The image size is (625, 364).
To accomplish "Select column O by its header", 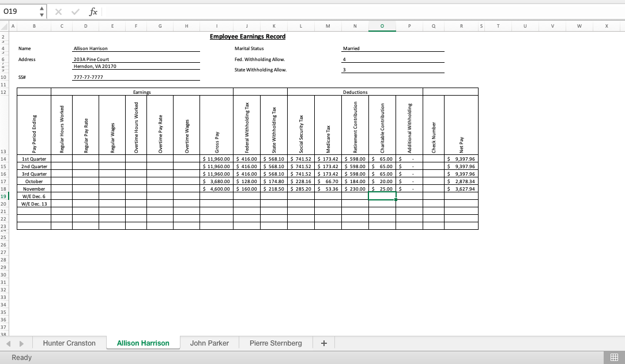I will (382, 26).
